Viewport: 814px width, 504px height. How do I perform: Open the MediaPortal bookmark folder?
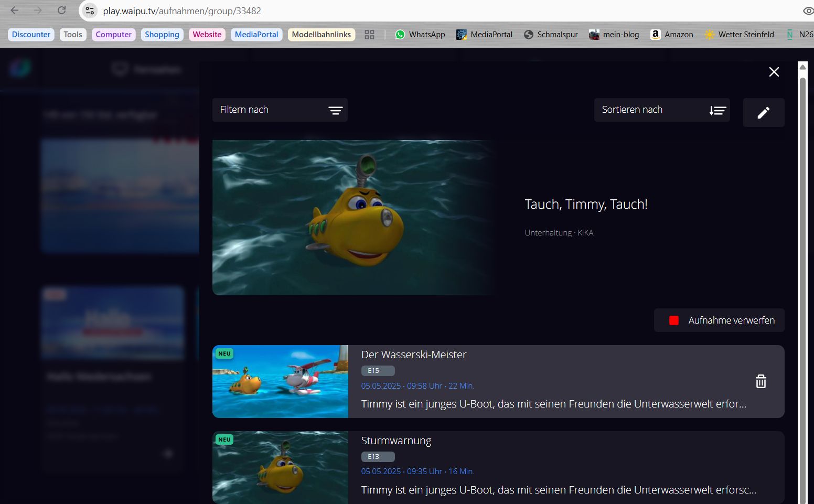[x=256, y=35]
